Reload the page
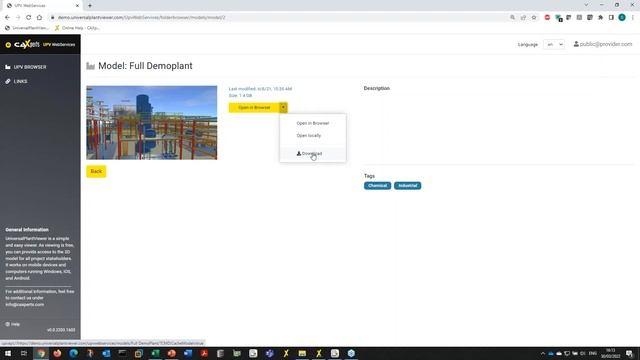640x360 pixels. 29,18
